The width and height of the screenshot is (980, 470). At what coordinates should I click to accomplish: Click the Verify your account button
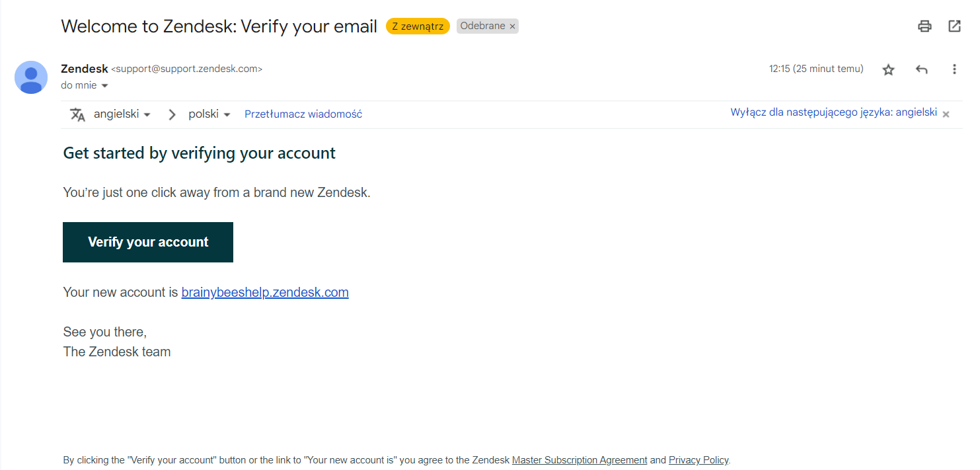coord(148,242)
